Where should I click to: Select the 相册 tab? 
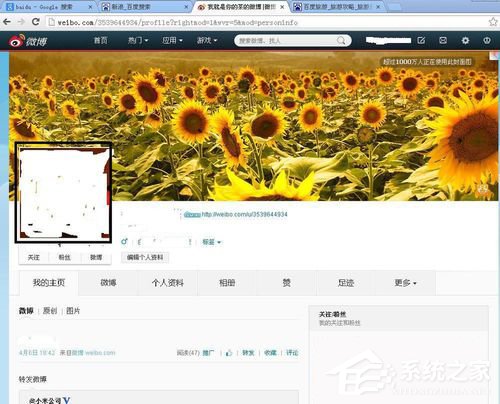tap(227, 283)
